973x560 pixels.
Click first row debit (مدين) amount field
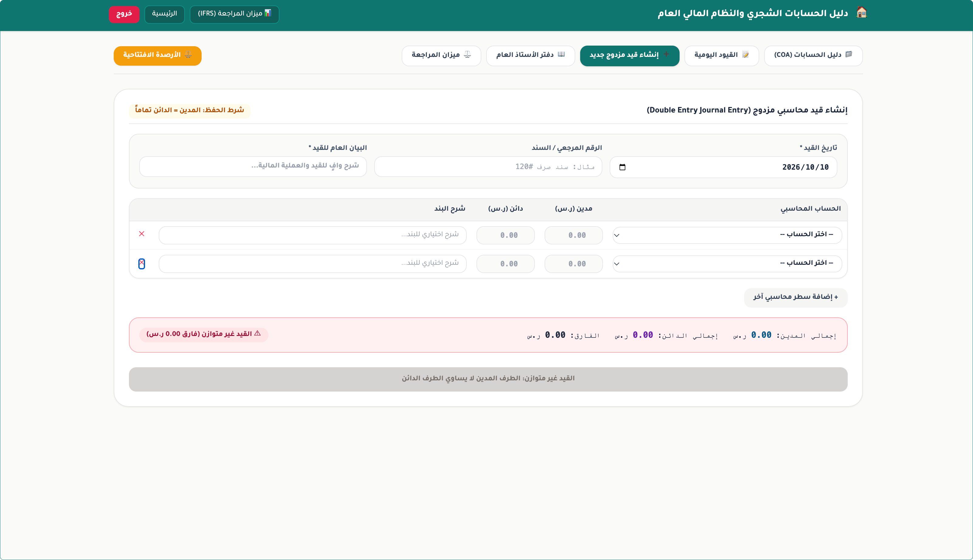[573, 235]
